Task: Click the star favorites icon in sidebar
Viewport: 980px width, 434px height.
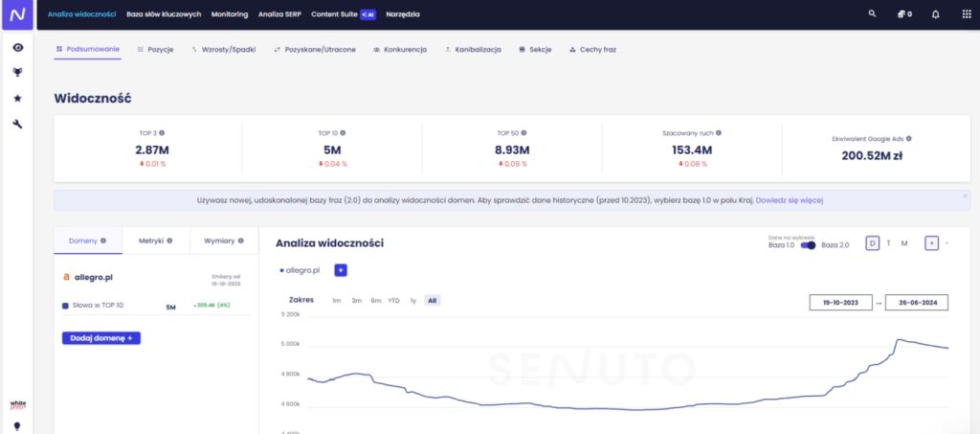Action: click(17, 98)
